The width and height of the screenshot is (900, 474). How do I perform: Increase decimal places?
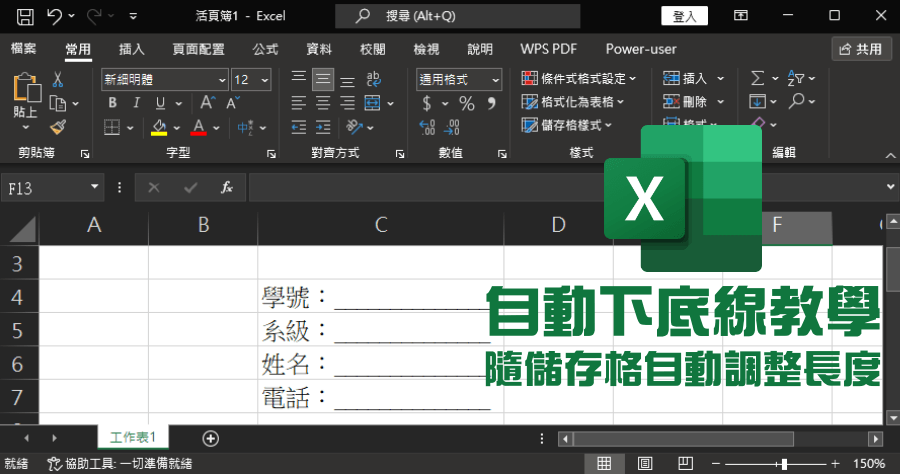point(427,127)
